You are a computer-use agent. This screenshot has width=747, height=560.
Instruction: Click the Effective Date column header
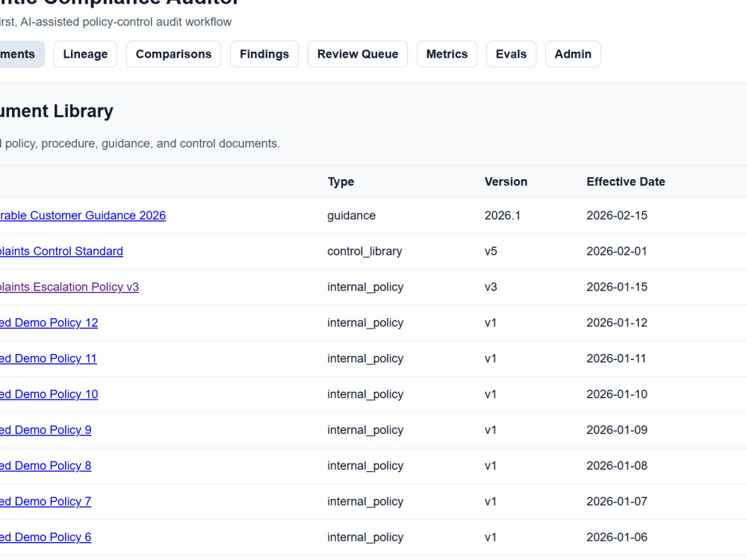click(625, 181)
